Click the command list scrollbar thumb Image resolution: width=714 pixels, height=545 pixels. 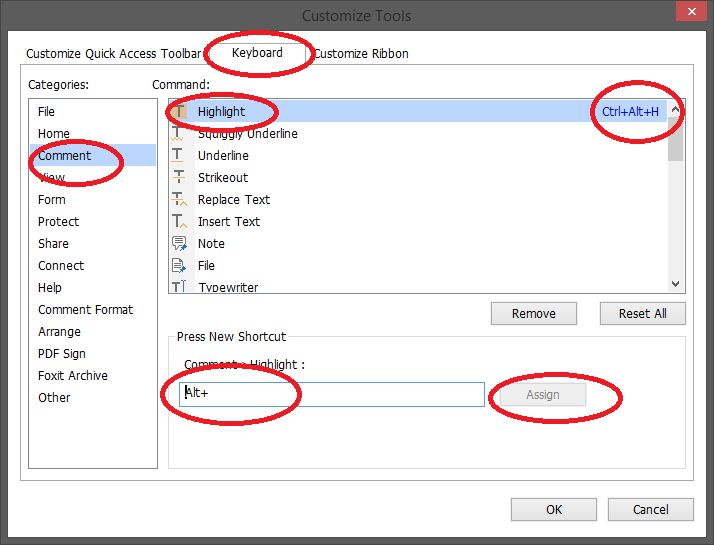(x=676, y=140)
